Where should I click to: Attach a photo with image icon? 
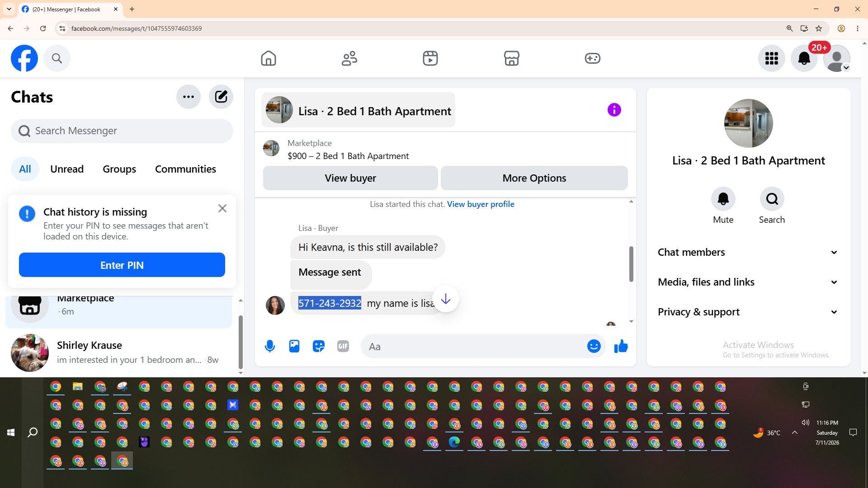coord(294,347)
